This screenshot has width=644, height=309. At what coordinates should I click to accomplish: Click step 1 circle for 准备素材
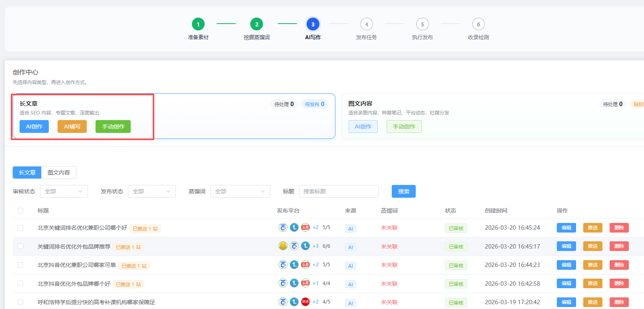click(198, 24)
